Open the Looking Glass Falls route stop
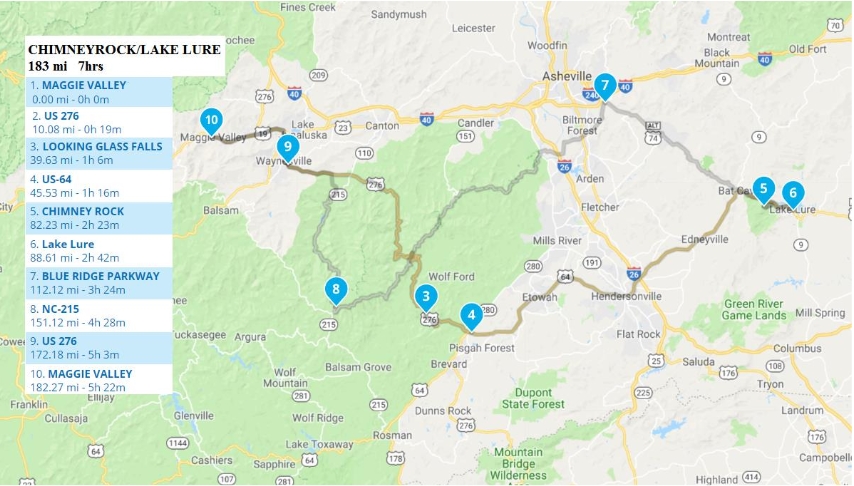Image resolution: width=854 pixels, height=486 pixels. [99, 154]
